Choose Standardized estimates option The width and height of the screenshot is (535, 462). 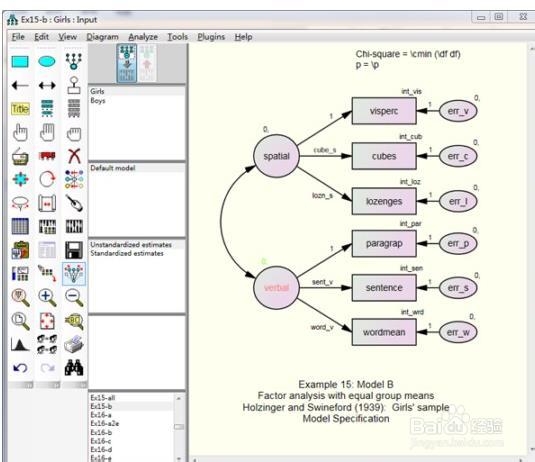127,253
